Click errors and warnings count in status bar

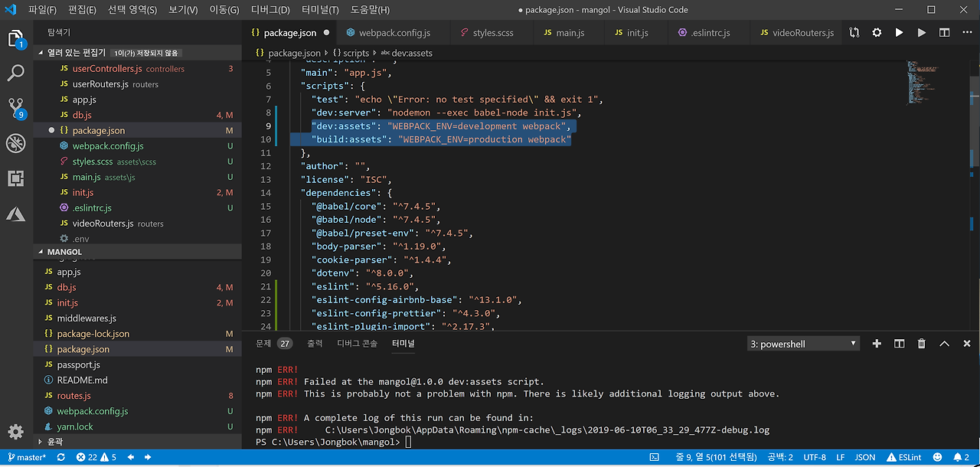96,458
